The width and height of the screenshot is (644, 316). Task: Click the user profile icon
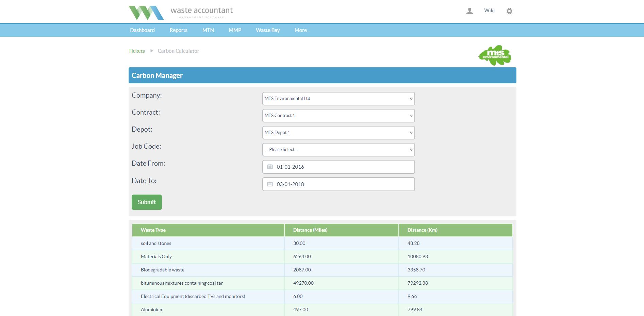pos(469,11)
